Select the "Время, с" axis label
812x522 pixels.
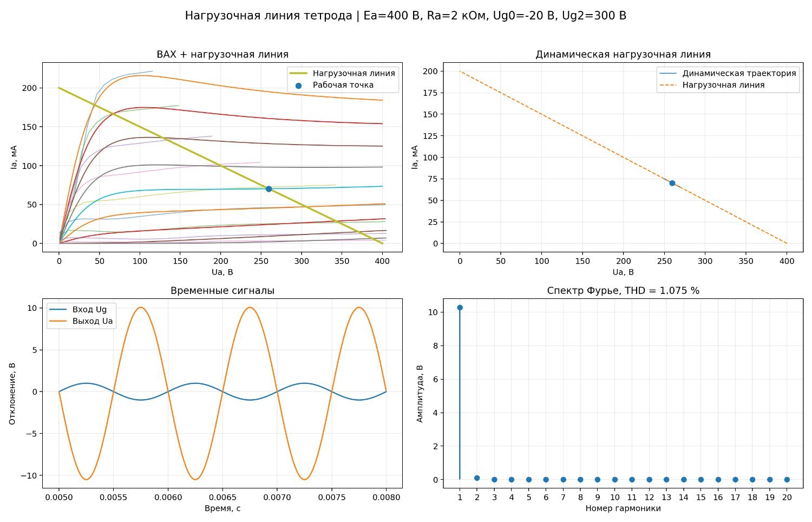pyautogui.click(x=222, y=508)
